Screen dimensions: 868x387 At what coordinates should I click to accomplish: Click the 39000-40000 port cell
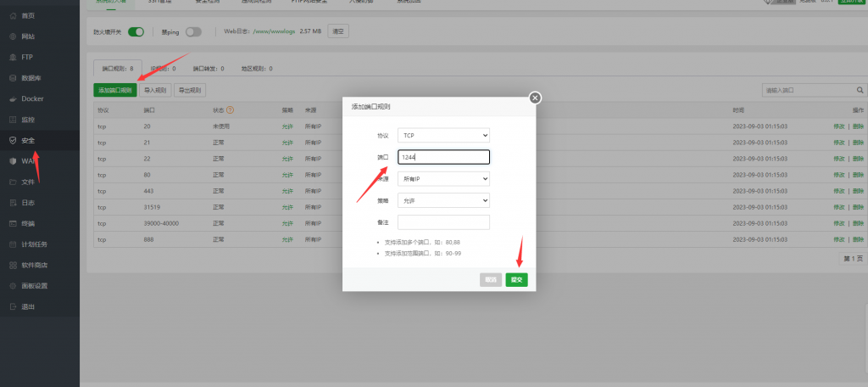click(x=161, y=223)
